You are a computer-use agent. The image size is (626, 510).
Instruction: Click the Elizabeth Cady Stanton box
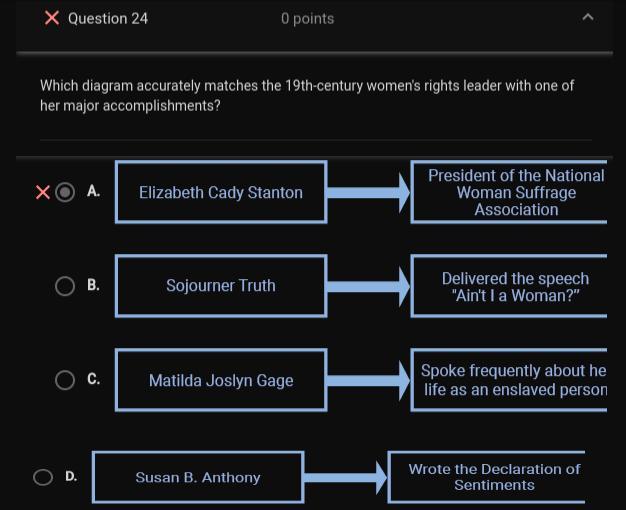(x=221, y=192)
